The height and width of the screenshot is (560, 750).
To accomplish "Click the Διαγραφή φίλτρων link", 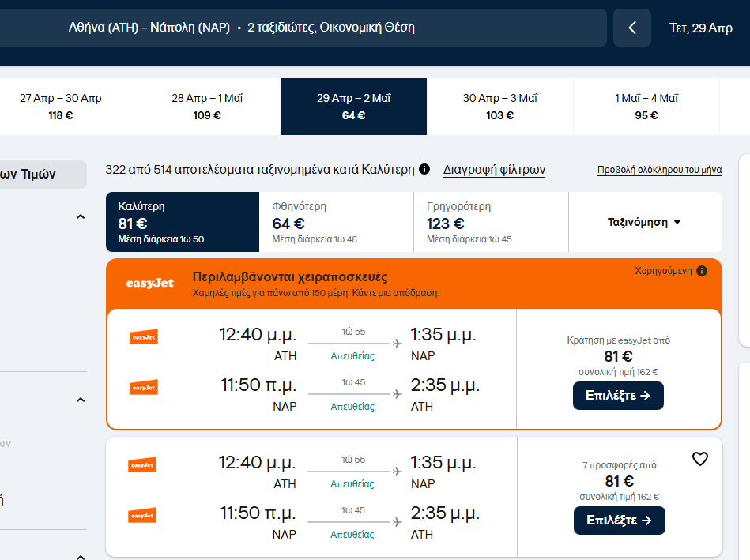I will click(x=494, y=170).
